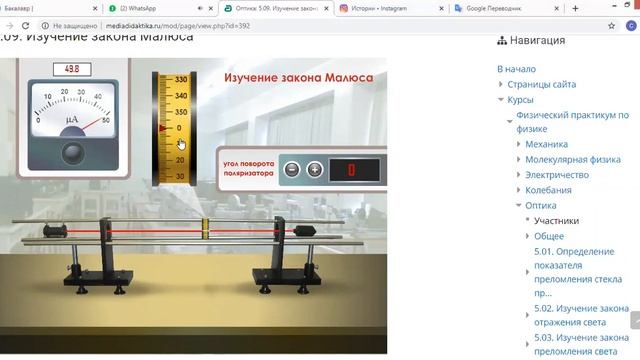Open the Общее link
This screenshot has height=360, width=640.
549,236
